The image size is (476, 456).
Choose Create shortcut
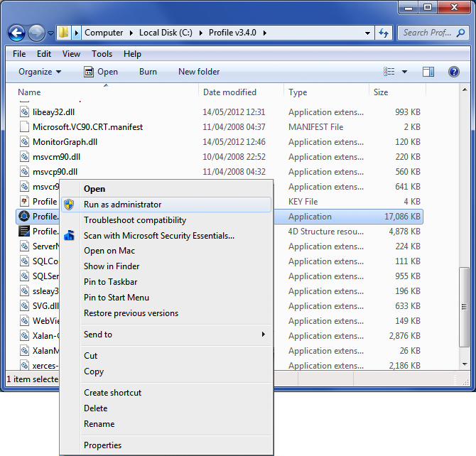pyautogui.click(x=166, y=393)
